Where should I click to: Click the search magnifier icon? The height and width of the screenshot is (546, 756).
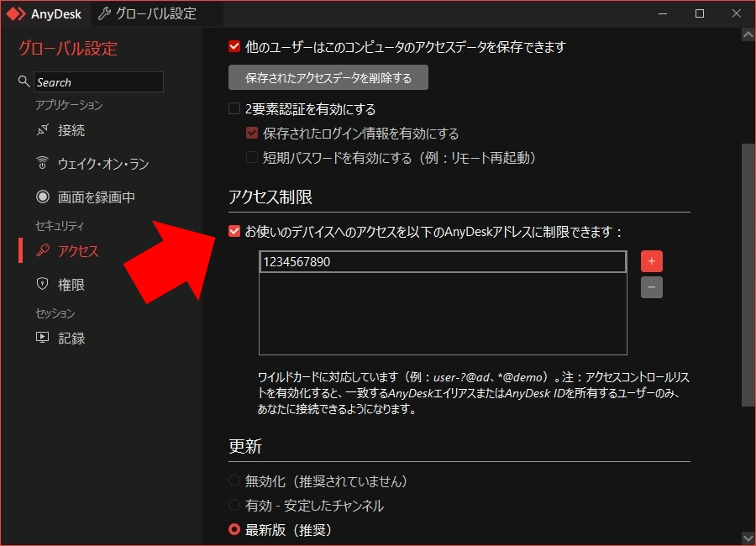click(x=23, y=81)
